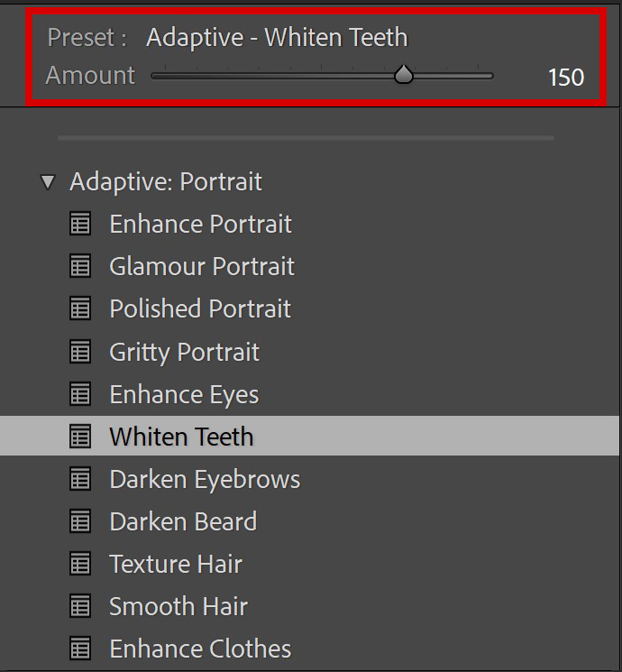This screenshot has height=672, width=622.
Task: Click the Amount slider handle
Action: 404,75
